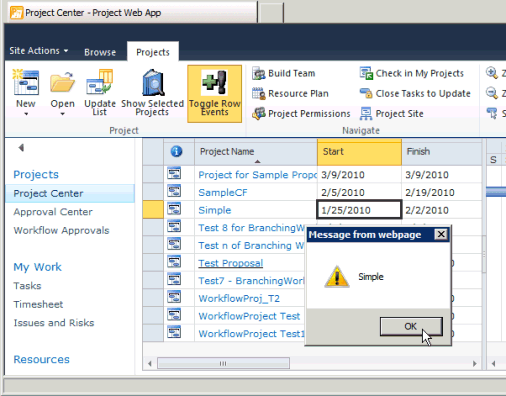
Task: Click Close Tasks to Update icon
Action: (x=366, y=94)
